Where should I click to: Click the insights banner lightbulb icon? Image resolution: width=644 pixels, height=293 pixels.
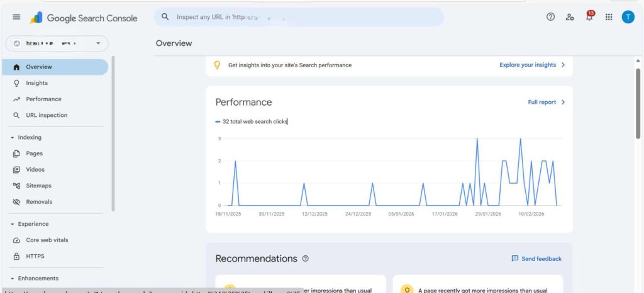click(217, 65)
